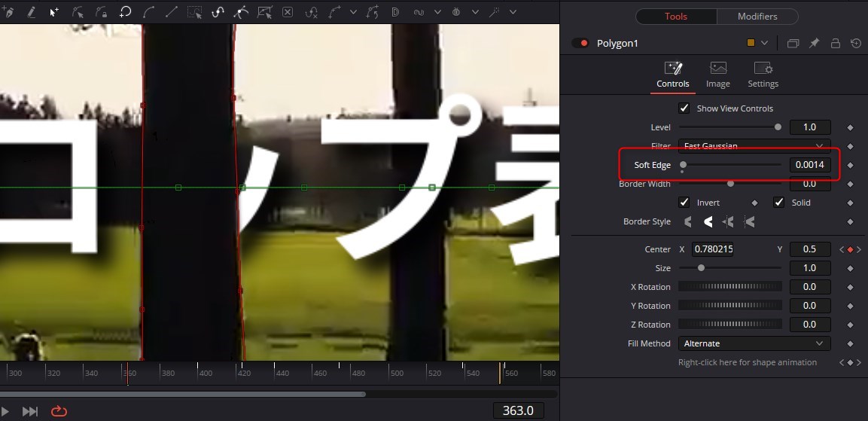Toggle the Polygon1 enable switch

pyautogui.click(x=580, y=43)
